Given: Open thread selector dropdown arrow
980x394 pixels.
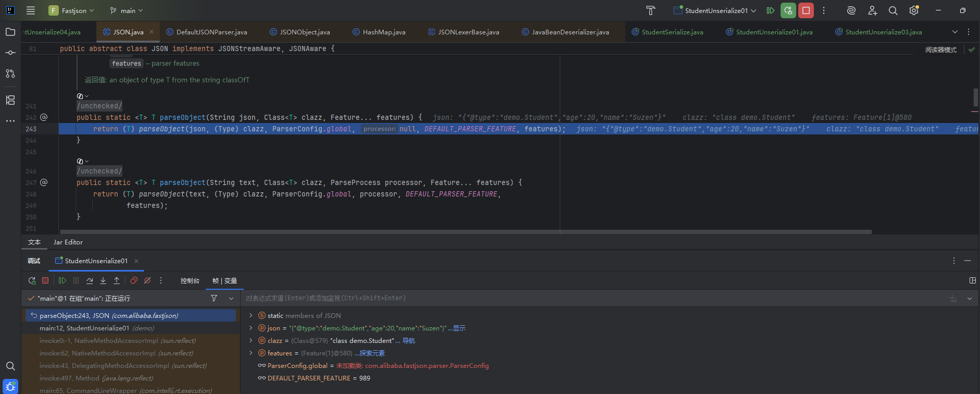Looking at the screenshot, I should tap(231, 298).
